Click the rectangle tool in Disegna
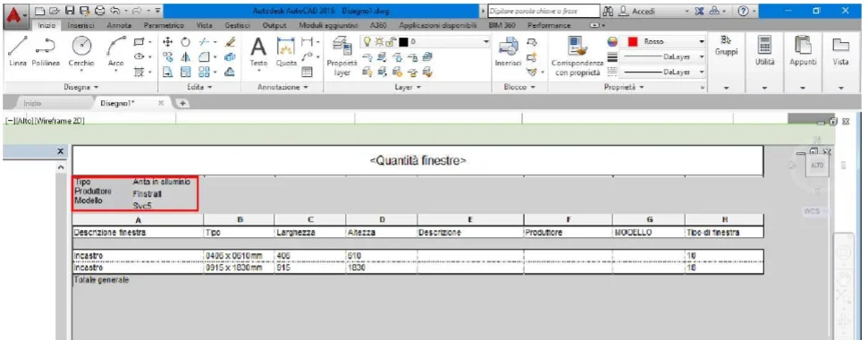 coord(139,42)
